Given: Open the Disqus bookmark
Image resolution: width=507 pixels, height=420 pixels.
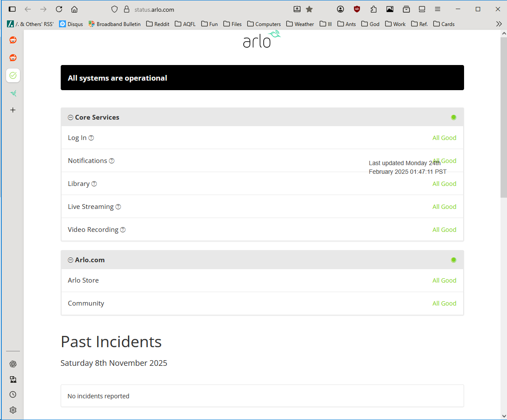Looking at the screenshot, I should pos(71,24).
